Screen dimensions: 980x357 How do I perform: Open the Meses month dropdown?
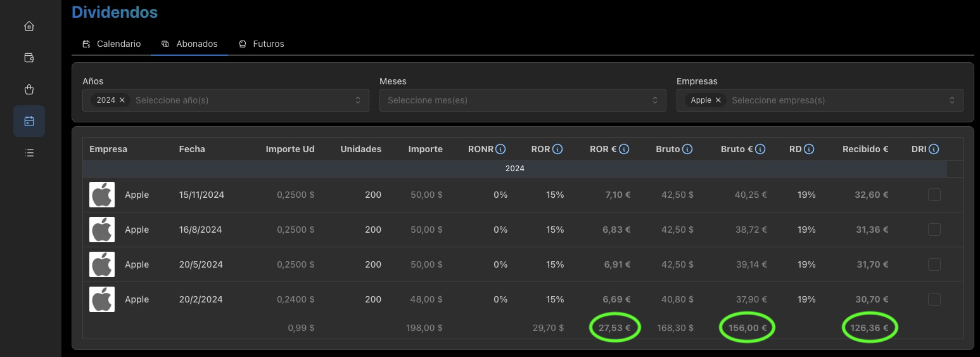523,100
